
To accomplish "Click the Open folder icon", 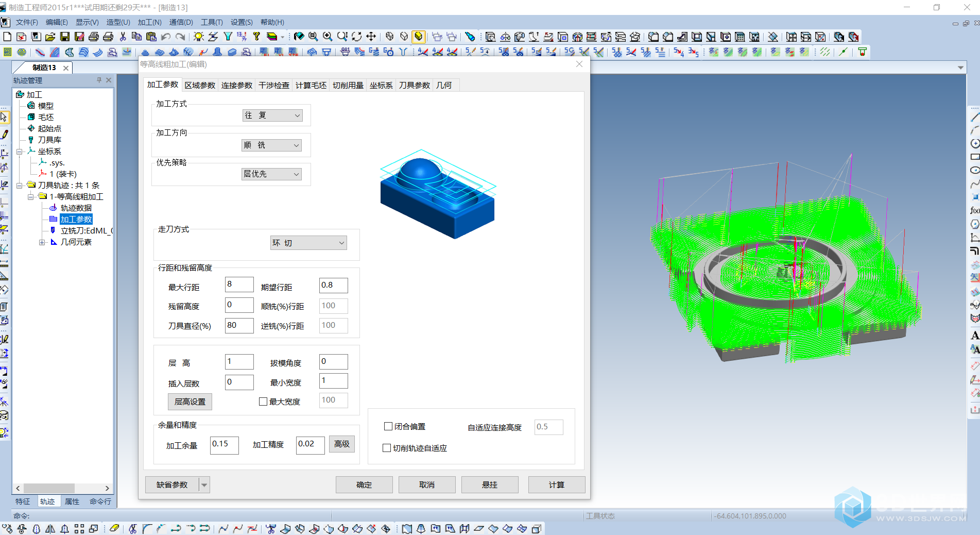I will (50, 37).
